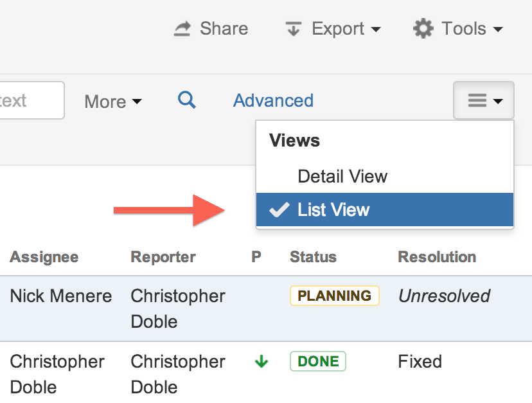Sort by the Status column header
The image size is (532, 403).
coord(313,257)
